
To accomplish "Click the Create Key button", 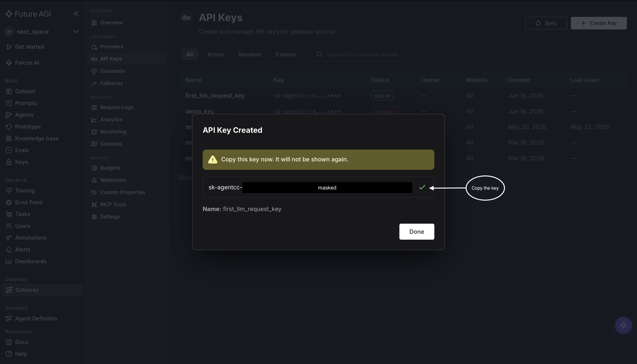I will pos(599,23).
